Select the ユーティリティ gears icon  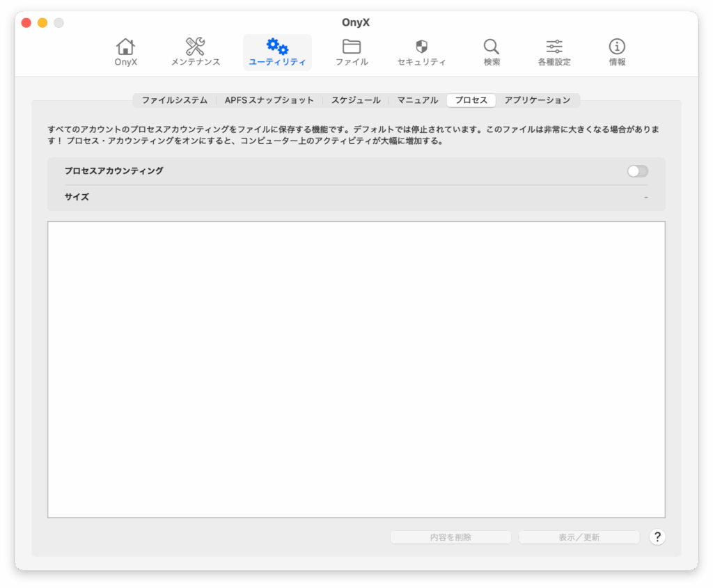click(277, 47)
